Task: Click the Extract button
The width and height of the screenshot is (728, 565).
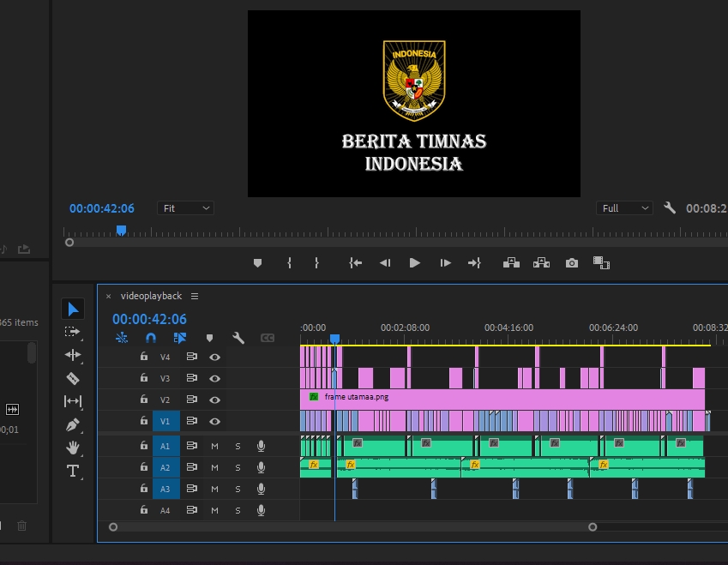Action: click(x=541, y=263)
